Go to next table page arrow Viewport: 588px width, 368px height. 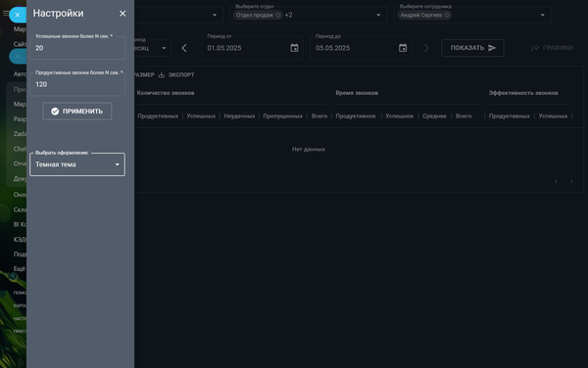coord(571,182)
